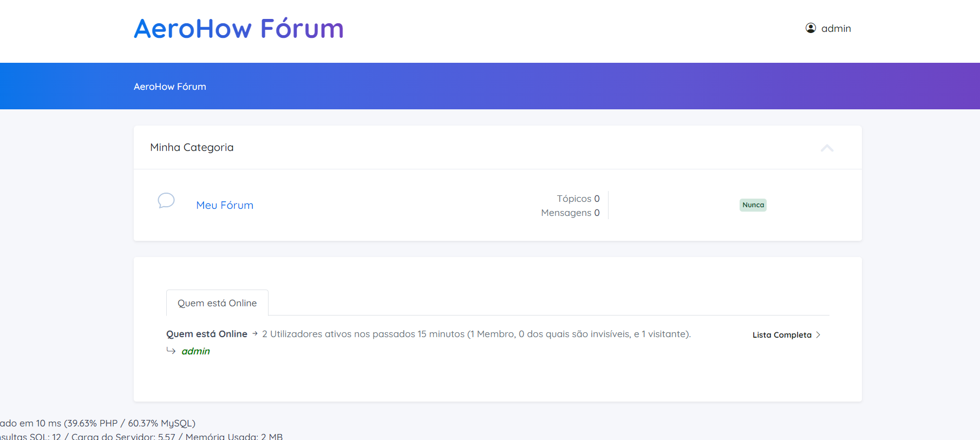Screen dimensions: 980x440
Task: Click the speech bubble icon for Meu Fórum
Action: (166, 201)
